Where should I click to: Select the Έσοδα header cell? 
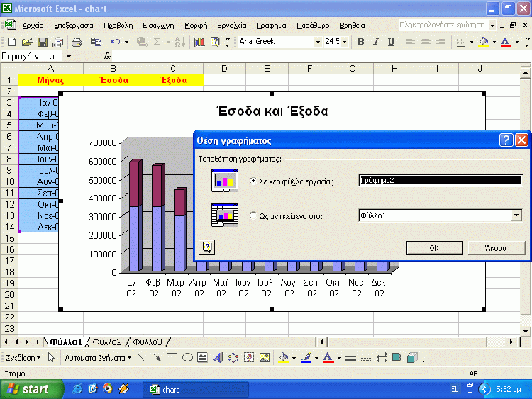click(x=114, y=80)
